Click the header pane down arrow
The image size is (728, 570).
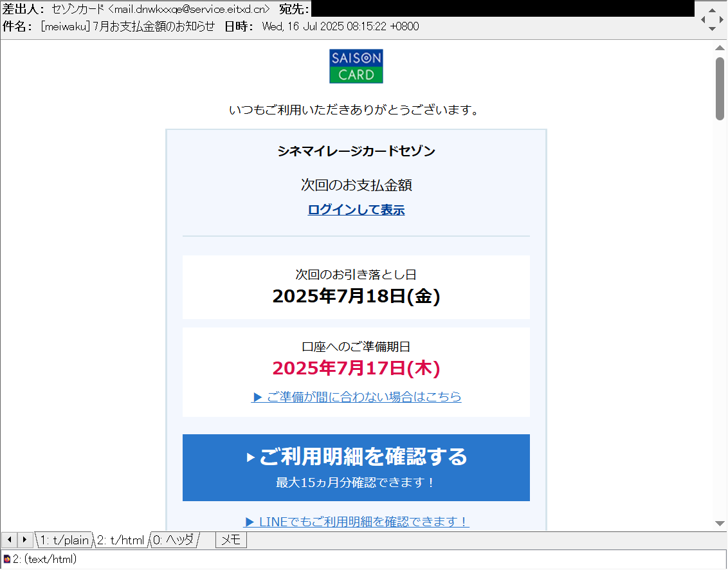tap(712, 29)
